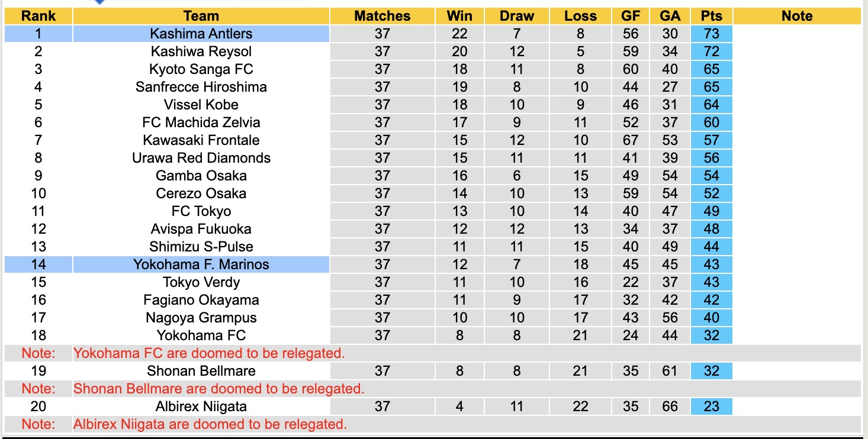
Task: Select the Matches column header
Action: (382, 16)
